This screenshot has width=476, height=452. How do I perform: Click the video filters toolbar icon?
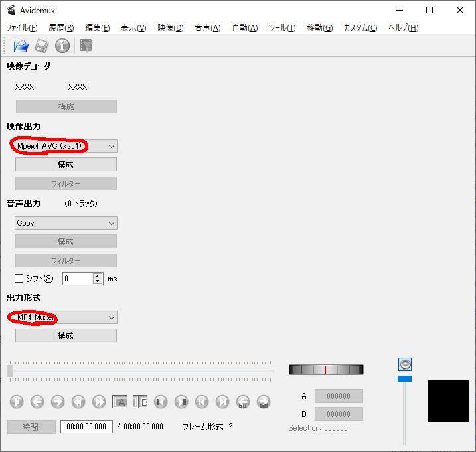[x=86, y=46]
